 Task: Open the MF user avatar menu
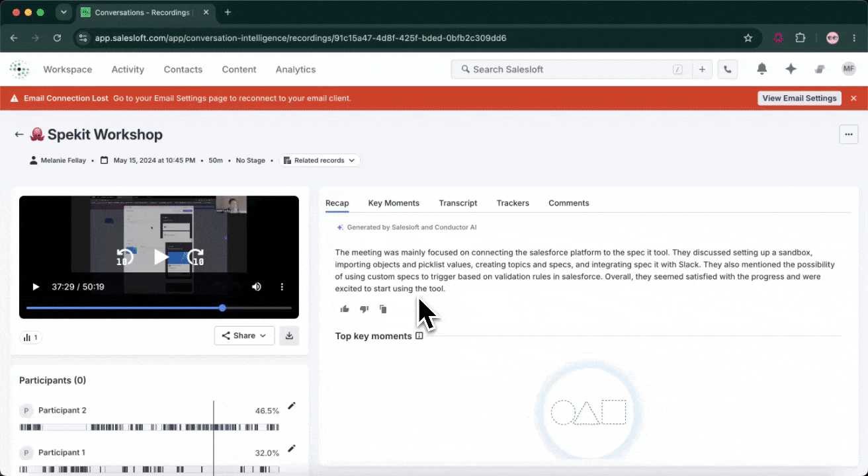coord(849,69)
